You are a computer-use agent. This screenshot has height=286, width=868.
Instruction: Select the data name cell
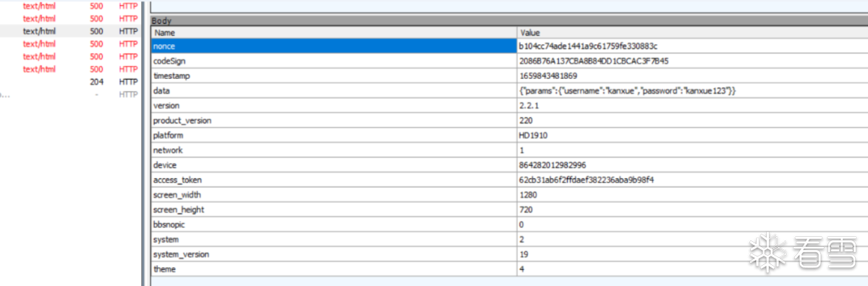coord(333,91)
